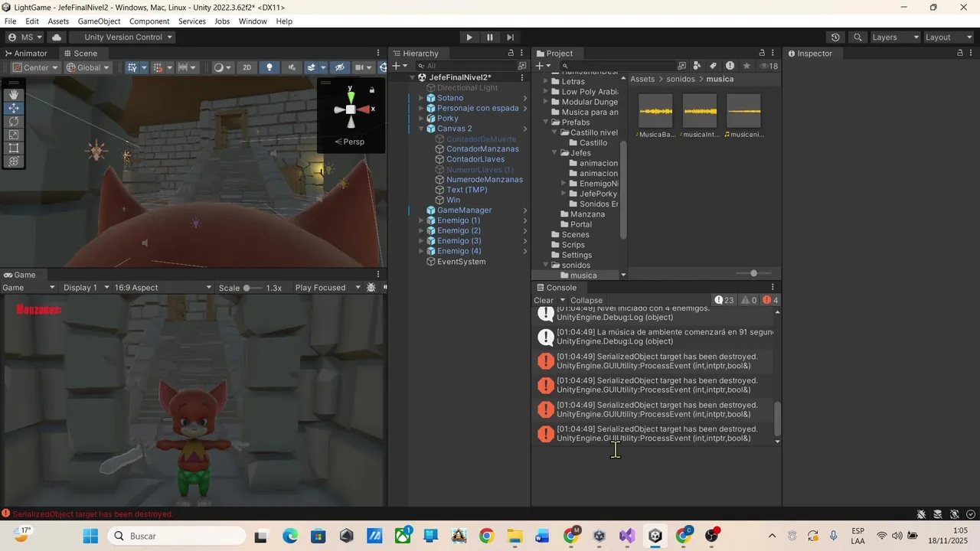Screen dimensions: 980x551
Task: Open MS account dropdown
Action: pyautogui.click(x=25, y=37)
